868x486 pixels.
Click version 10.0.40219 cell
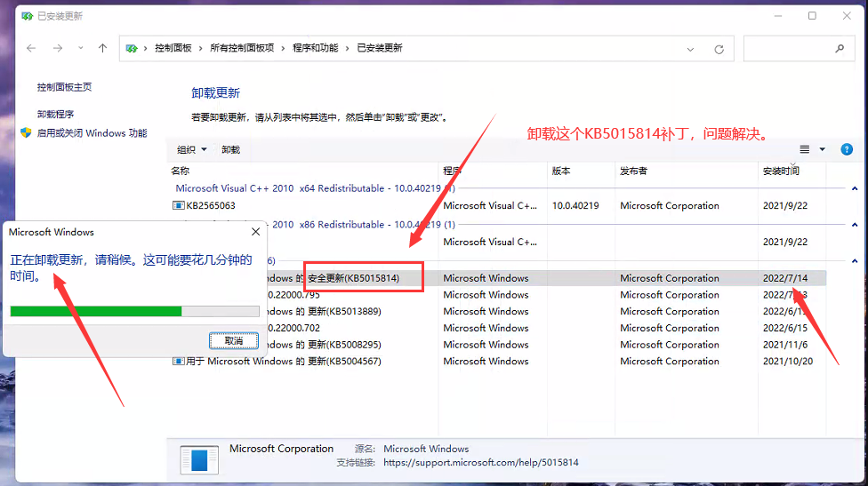[575, 205]
